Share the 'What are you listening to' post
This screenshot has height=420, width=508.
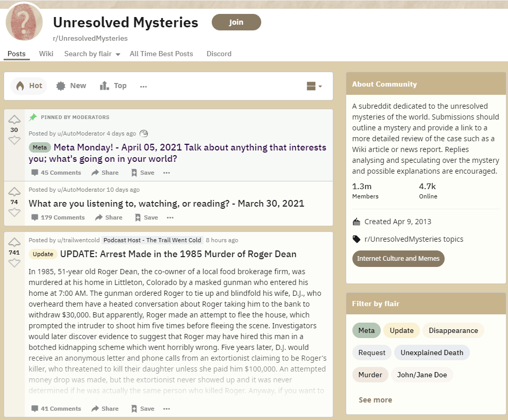[x=109, y=217]
